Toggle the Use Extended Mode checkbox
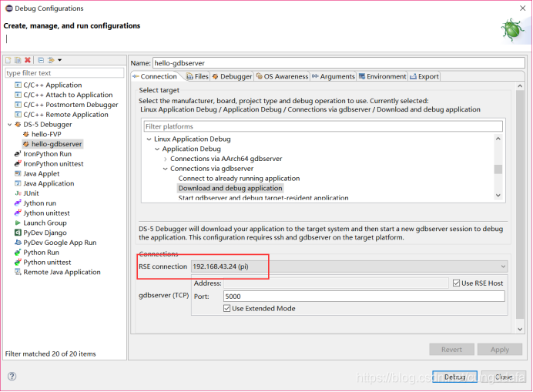The height and width of the screenshot is (392, 533). pyautogui.click(x=226, y=309)
